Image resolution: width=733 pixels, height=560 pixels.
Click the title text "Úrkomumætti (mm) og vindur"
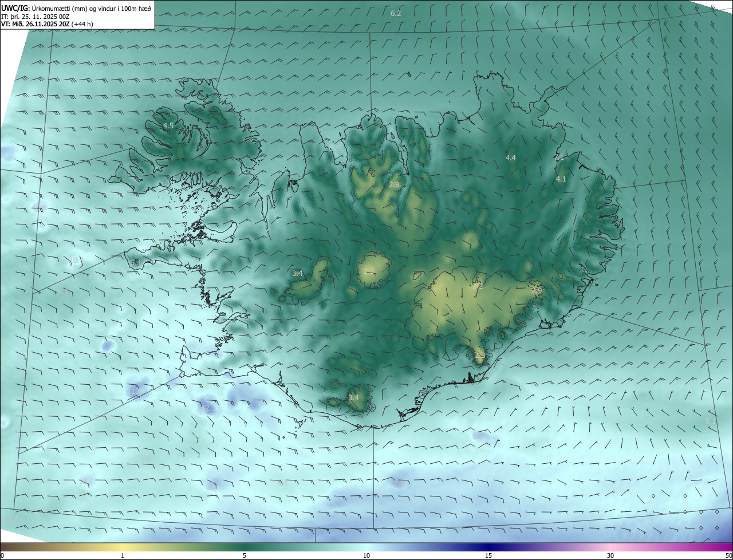click(x=73, y=9)
